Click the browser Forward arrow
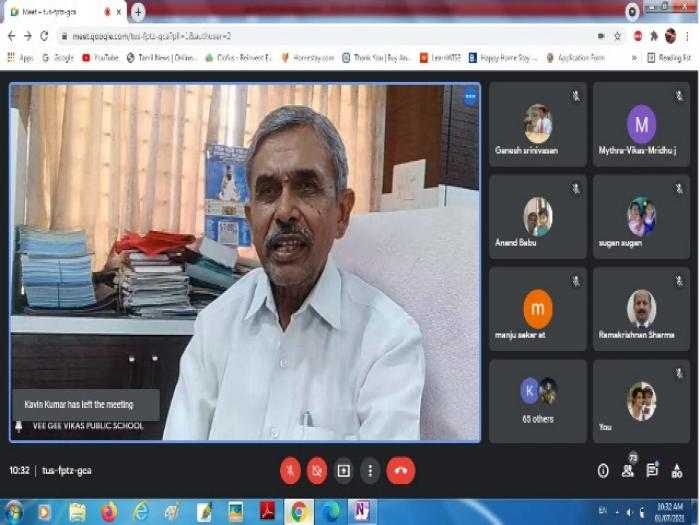Screen dimensions: 700x525 coord(28,36)
